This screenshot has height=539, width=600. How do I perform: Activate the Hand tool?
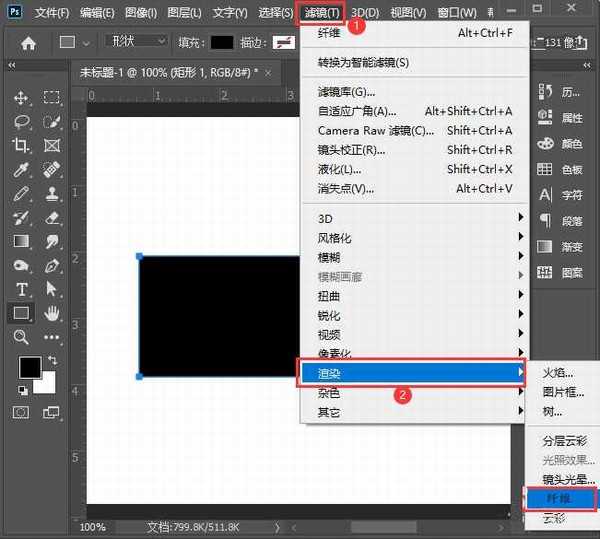point(52,313)
